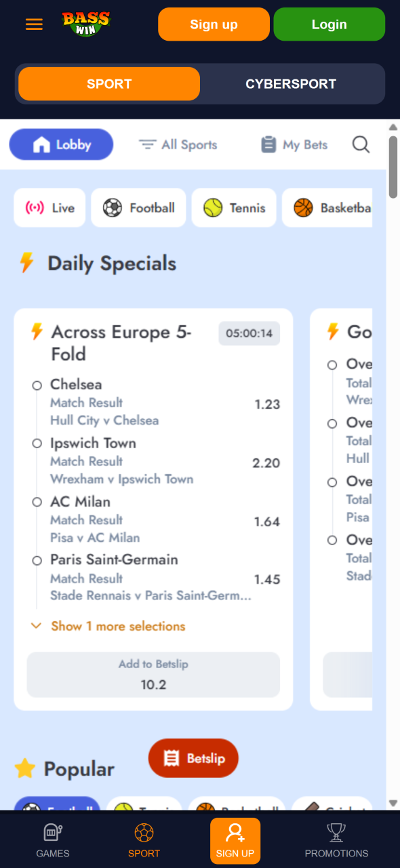Switch to the CYBERSPORT tab
This screenshot has height=868, width=400.
[291, 83]
